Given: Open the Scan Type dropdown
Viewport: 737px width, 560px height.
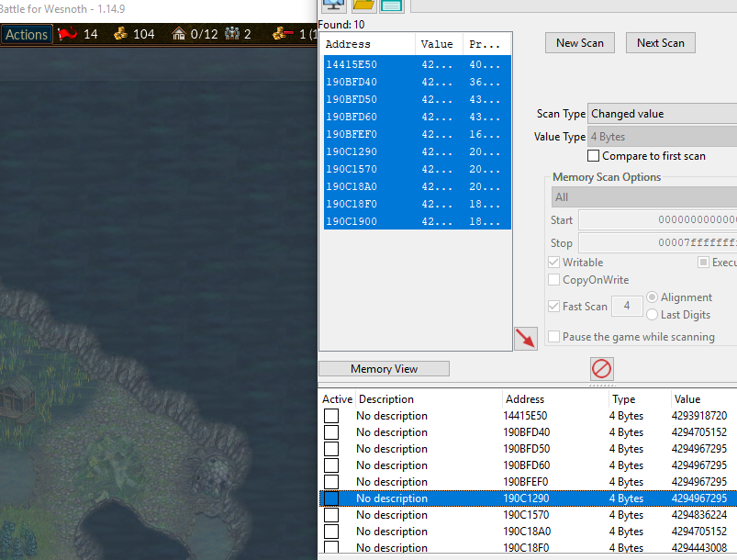Looking at the screenshot, I should [663, 114].
